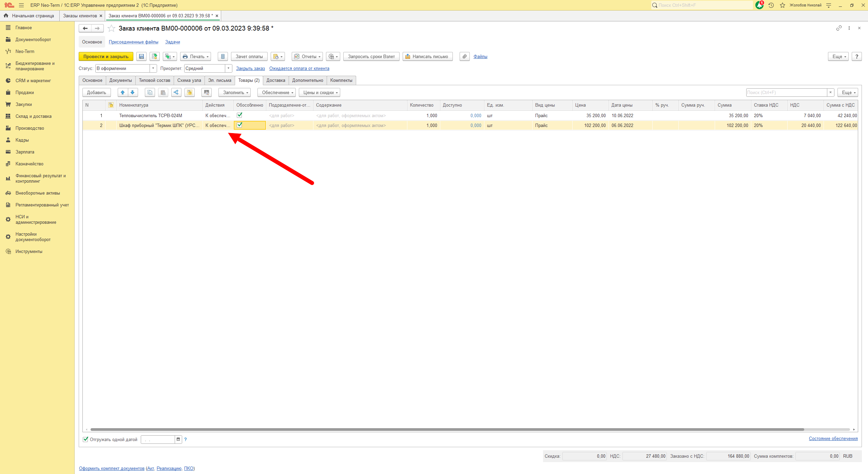868x474 pixels.
Task: Click 'Провести и закрыть' button
Action: 106,56
